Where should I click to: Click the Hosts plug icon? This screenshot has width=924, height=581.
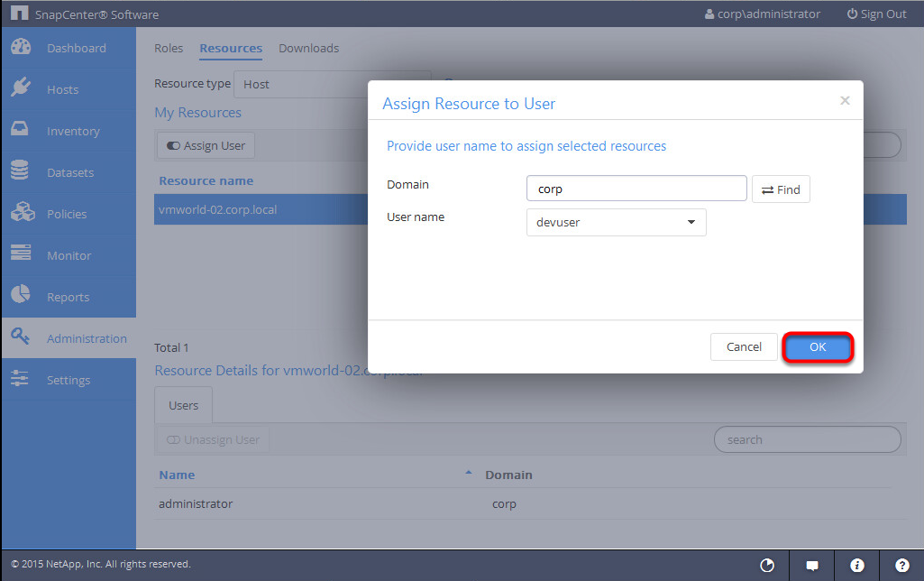[21, 88]
